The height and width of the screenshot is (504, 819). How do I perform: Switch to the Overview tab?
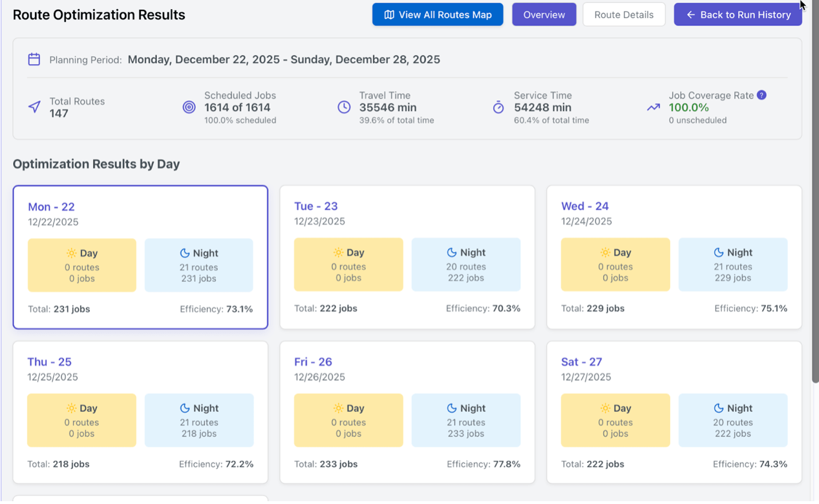(x=544, y=15)
